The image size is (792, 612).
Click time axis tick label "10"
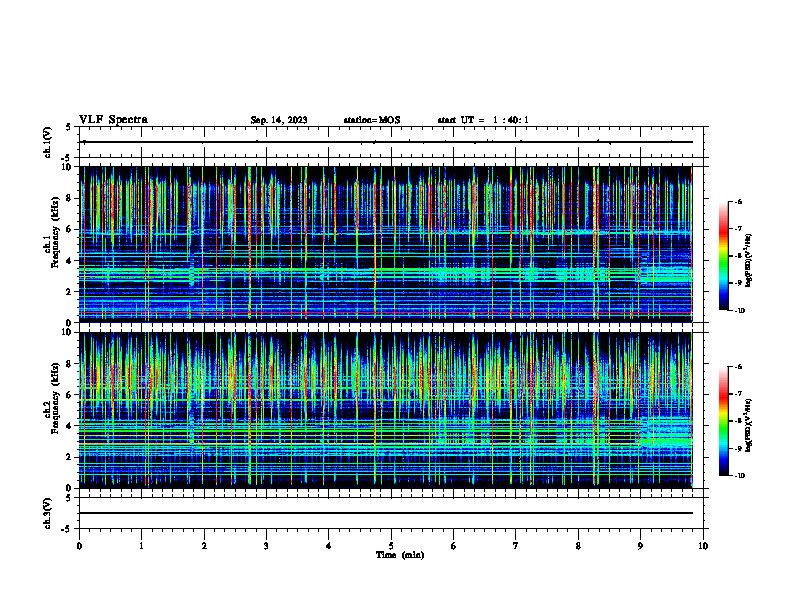tap(703, 546)
